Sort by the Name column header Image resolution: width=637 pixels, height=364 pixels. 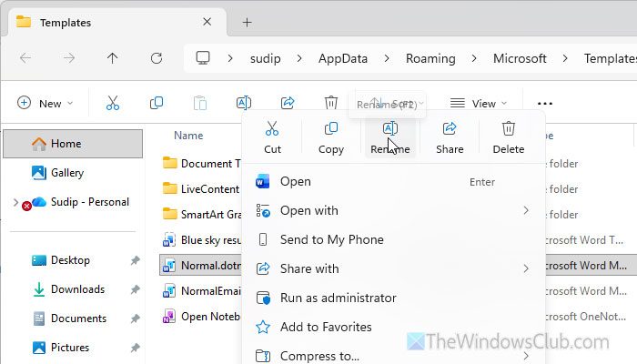[x=188, y=136]
